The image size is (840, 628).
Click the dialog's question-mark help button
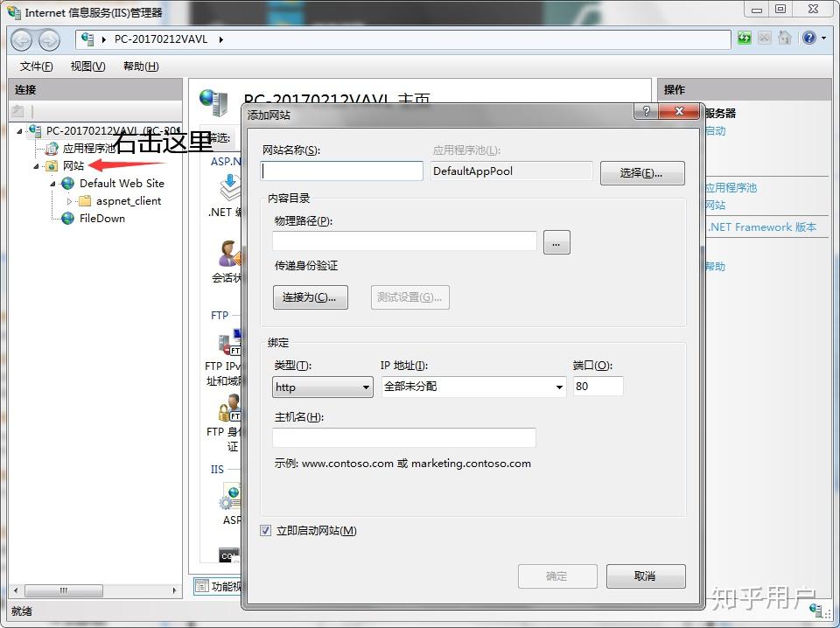pyautogui.click(x=647, y=111)
